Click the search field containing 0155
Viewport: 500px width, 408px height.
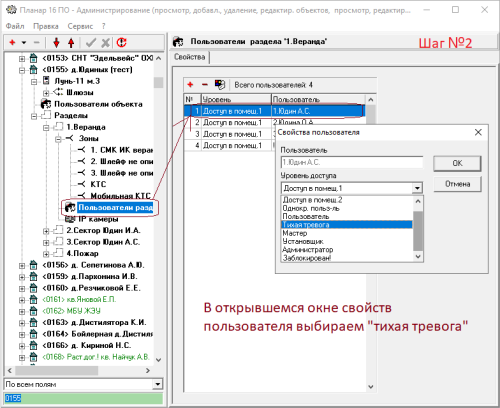[x=83, y=398]
